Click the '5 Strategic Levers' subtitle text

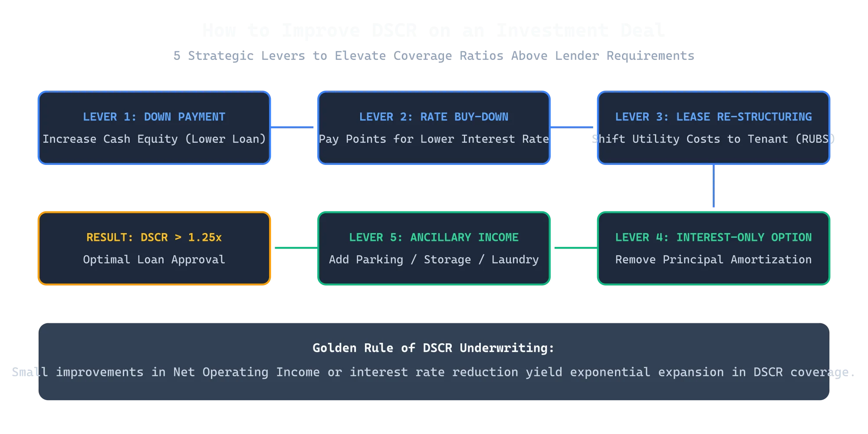[x=434, y=56]
